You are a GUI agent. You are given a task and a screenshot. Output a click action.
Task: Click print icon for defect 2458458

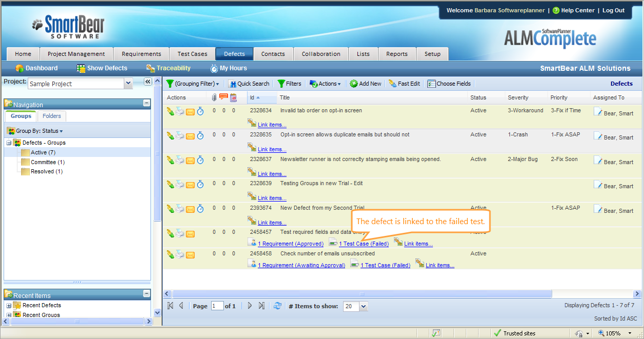180,254
